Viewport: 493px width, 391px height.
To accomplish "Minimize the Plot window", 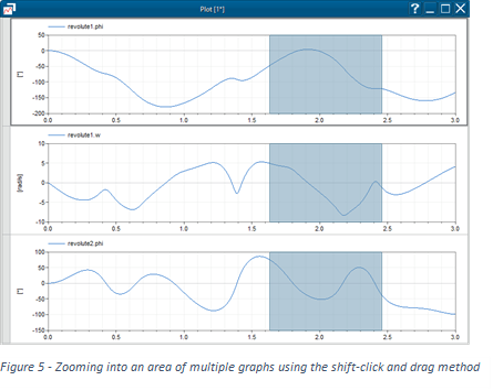I will click(430, 9).
